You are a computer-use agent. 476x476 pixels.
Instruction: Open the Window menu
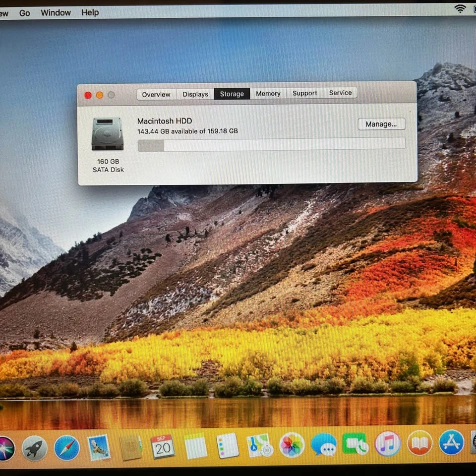coord(56,12)
